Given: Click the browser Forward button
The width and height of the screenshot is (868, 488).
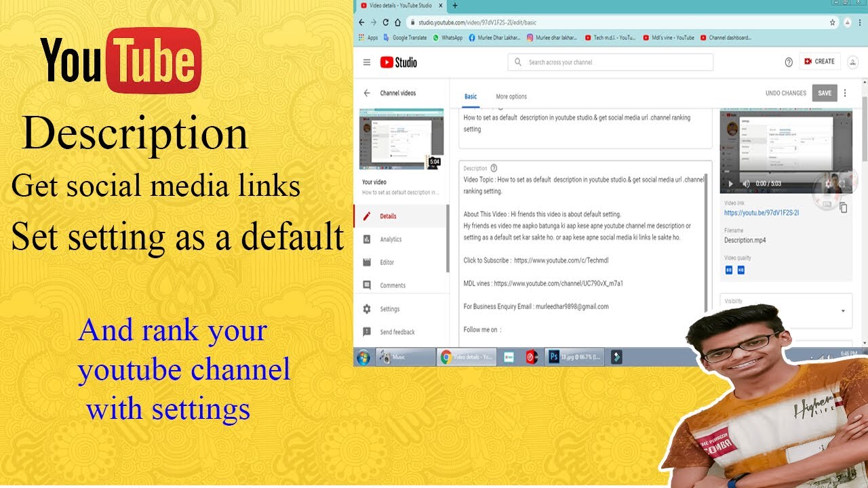Looking at the screenshot, I should [x=374, y=22].
